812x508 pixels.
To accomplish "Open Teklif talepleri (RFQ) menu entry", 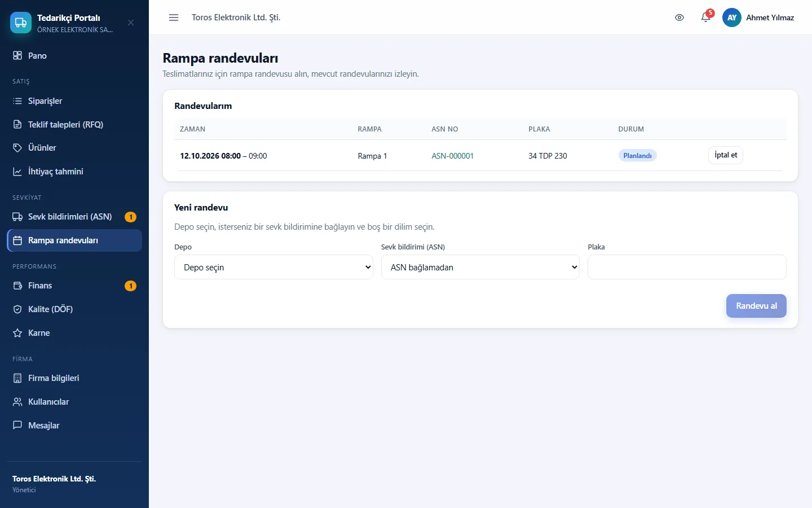I will pos(74,124).
